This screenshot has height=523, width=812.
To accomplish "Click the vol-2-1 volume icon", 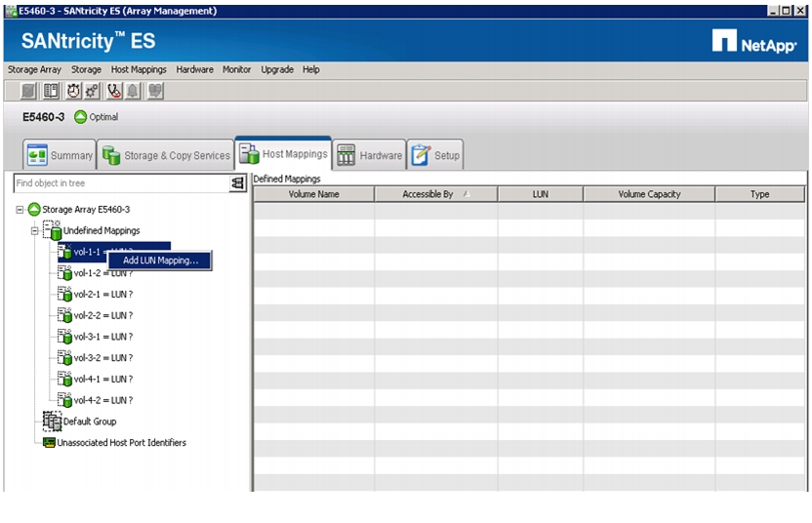I will 64,294.
